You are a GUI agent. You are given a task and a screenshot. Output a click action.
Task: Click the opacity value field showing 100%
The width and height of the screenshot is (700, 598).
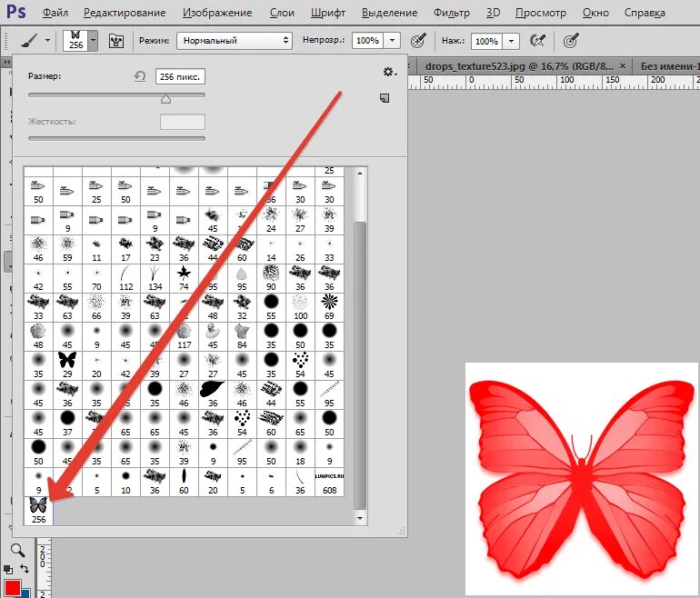coord(367,41)
